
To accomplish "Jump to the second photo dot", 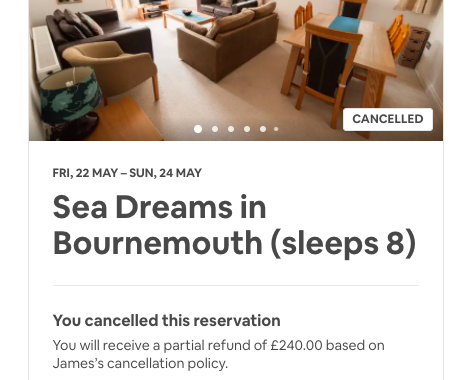I will pos(215,129).
